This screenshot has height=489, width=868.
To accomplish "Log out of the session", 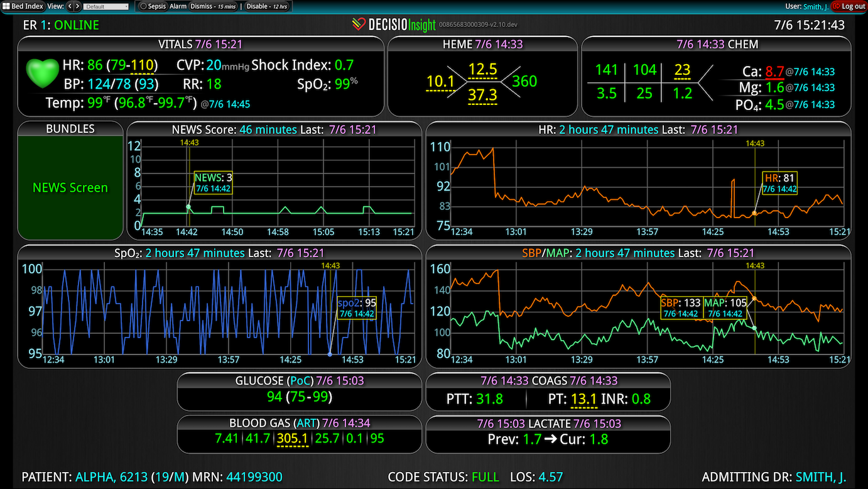I will pos(849,6).
